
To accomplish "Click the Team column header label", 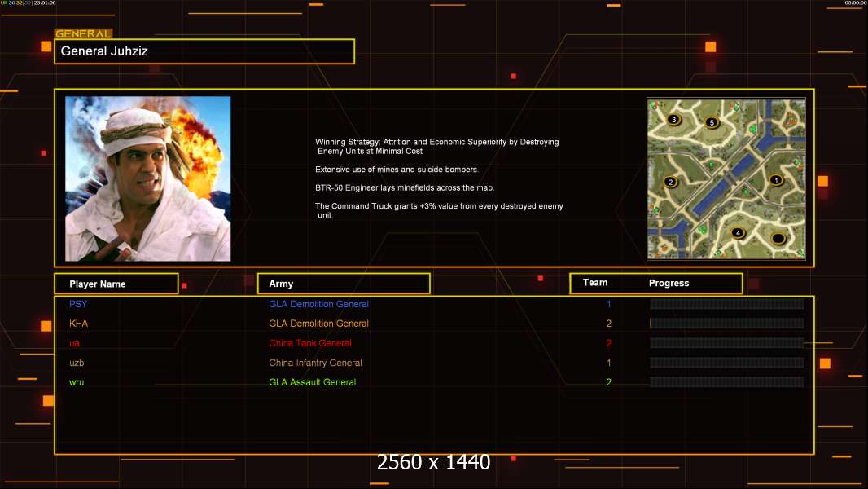I will pos(595,283).
